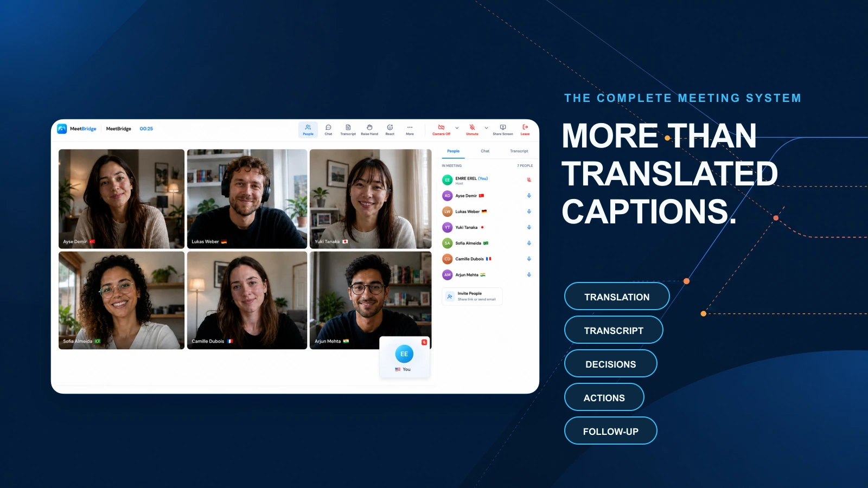Toggle Ayse Demir's microphone in the people list
The height and width of the screenshot is (488, 868).
point(529,196)
